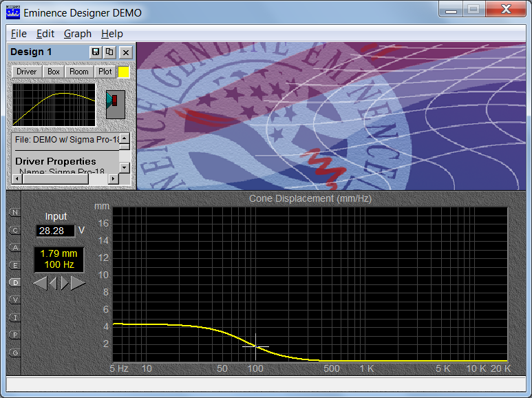This screenshot has width=532, height=398.
Task: Select the A graph side button
Action: pos(15,248)
